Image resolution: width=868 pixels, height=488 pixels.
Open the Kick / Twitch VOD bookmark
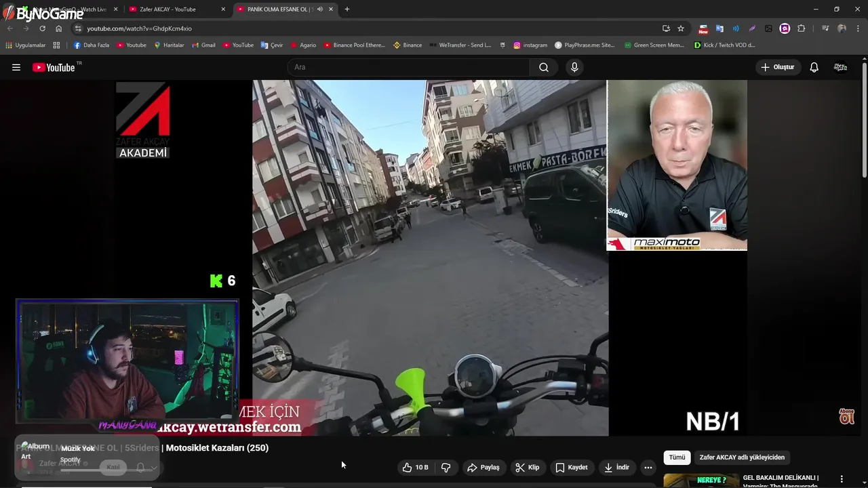click(x=724, y=45)
